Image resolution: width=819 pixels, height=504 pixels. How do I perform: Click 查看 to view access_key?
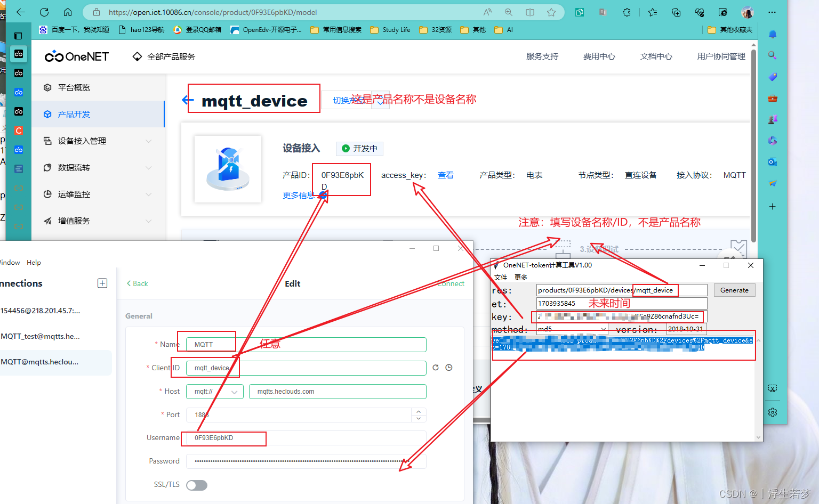click(446, 175)
